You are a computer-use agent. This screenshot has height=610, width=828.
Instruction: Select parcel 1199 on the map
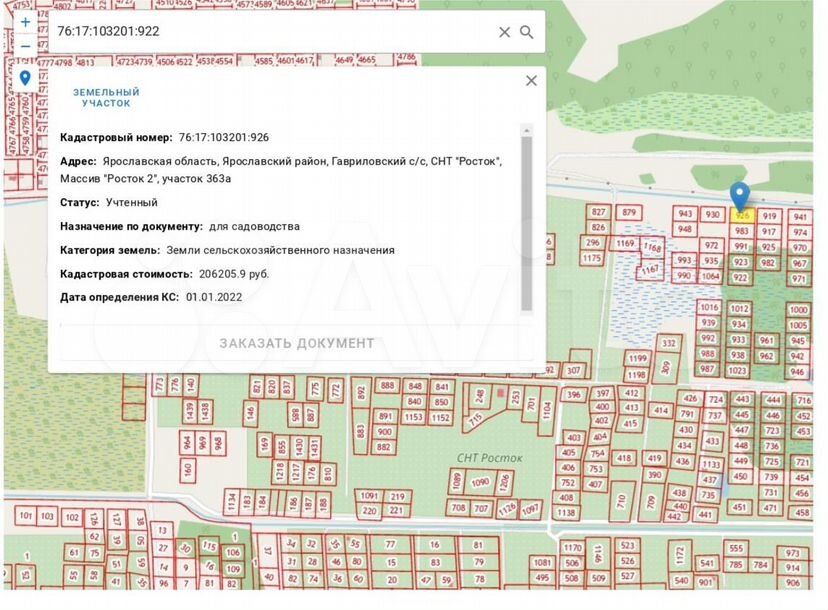[638, 357]
